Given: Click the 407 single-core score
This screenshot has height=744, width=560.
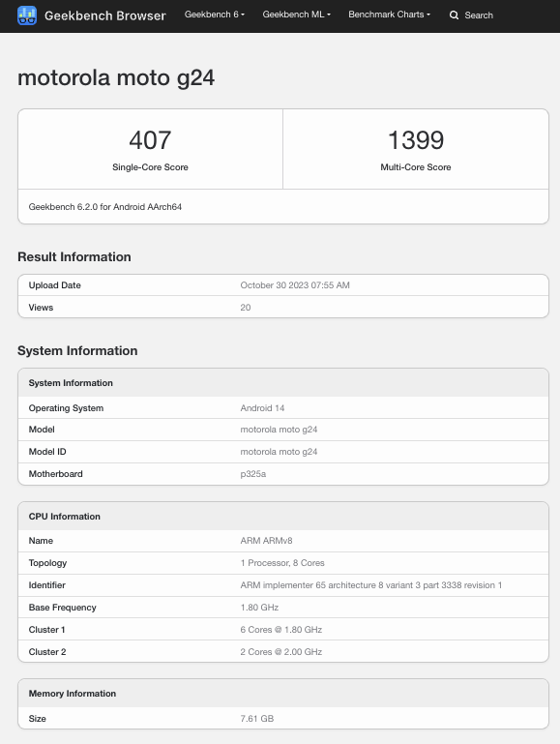Looking at the screenshot, I should pos(150,140).
